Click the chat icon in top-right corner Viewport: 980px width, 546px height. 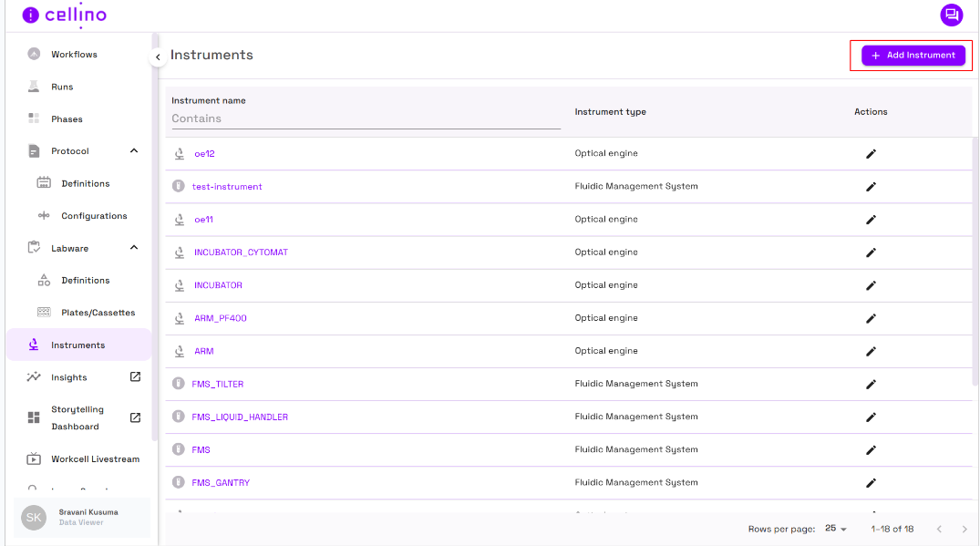tap(951, 15)
